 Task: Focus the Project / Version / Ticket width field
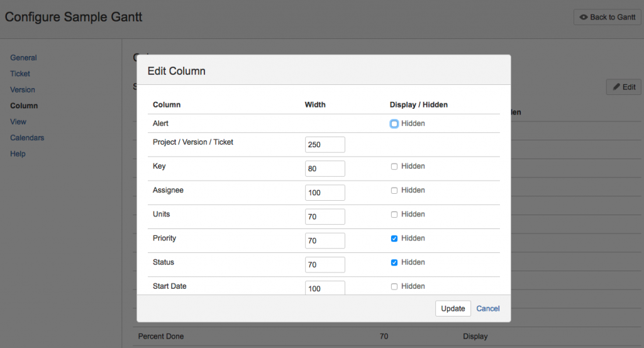tap(325, 145)
